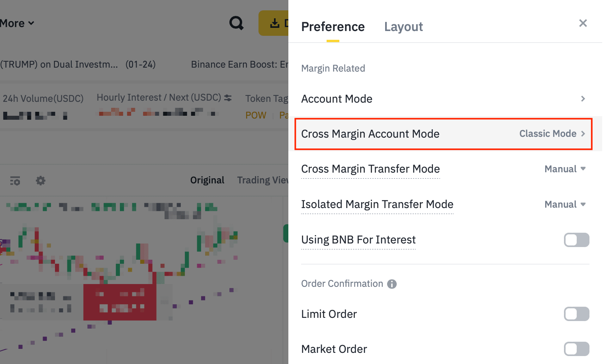Switch to the Layout tab
The height and width of the screenshot is (364, 603).
click(403, 27)
